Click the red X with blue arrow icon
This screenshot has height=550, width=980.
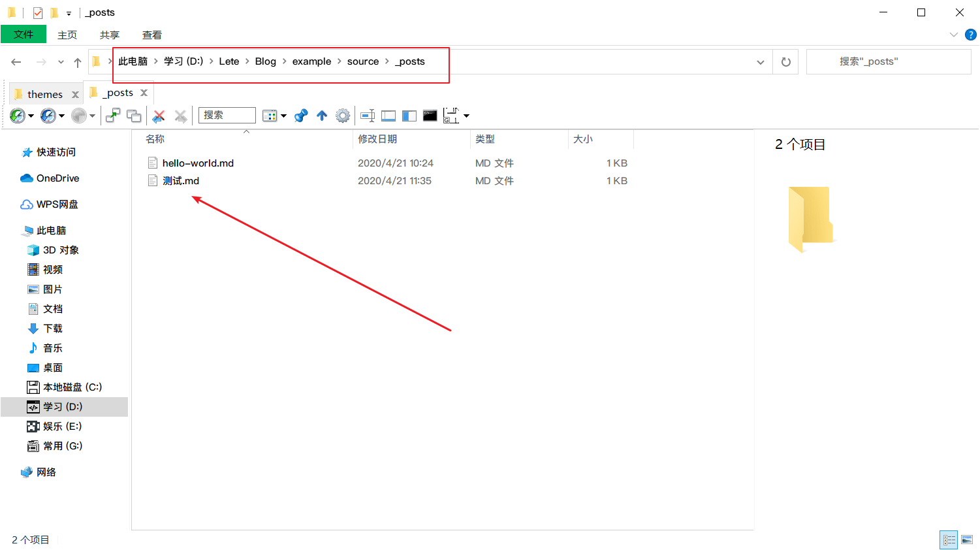[x=159, y=116]
